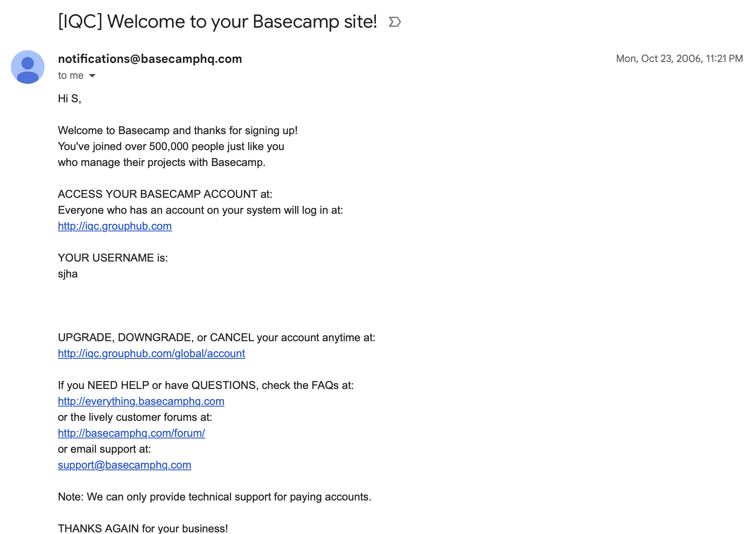This screenshot has width=756, height=534.
Task: Click the note about technical support
Action: click(214, 497)
